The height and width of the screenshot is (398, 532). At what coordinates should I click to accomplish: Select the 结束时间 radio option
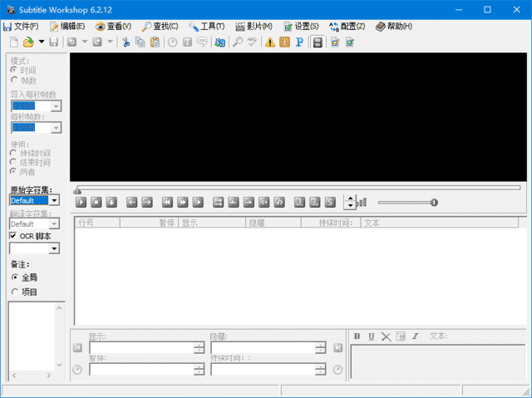point(13,162)
